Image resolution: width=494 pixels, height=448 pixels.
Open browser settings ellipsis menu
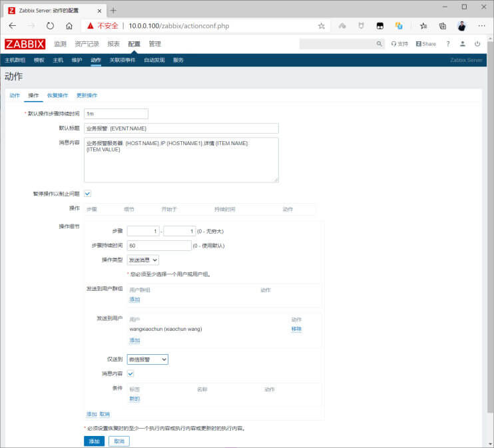point(482,26)
